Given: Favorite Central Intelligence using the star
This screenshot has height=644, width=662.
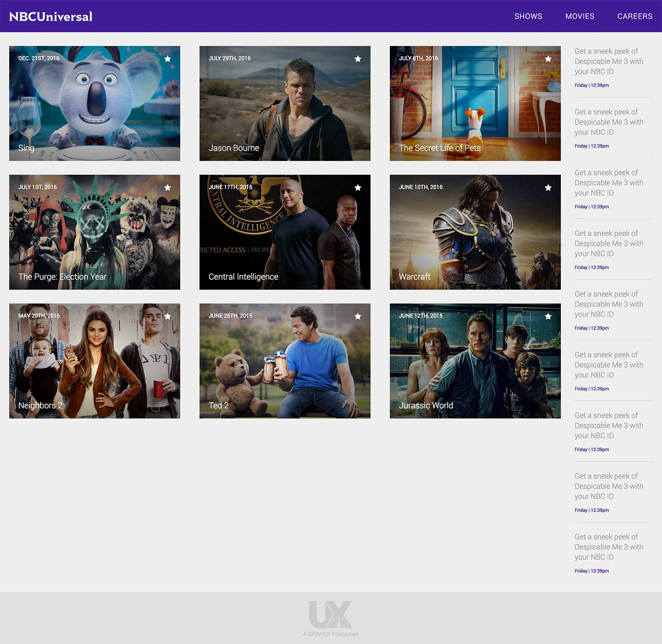Looking at the screenshot, I should click(358, 188).
